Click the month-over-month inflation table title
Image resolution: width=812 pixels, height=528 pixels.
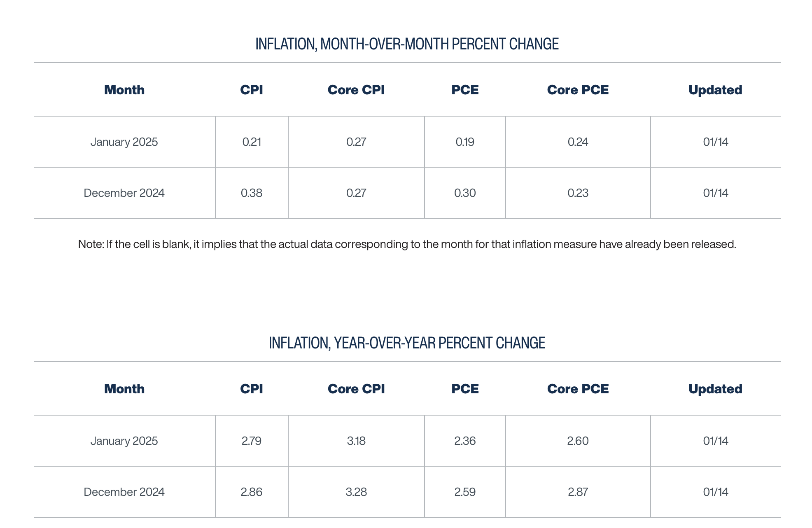coord(407,44)
